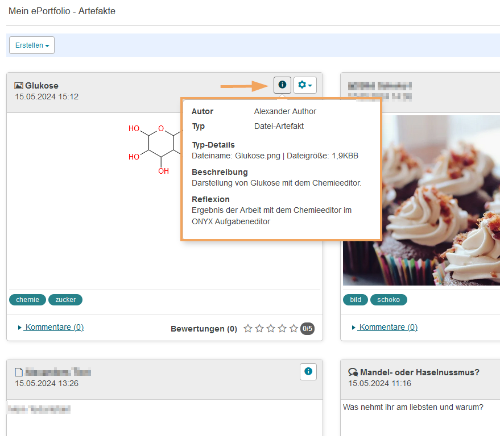Click the 15.05.2024 11:16 date text
500x436 pixels.
click(380, 383)
